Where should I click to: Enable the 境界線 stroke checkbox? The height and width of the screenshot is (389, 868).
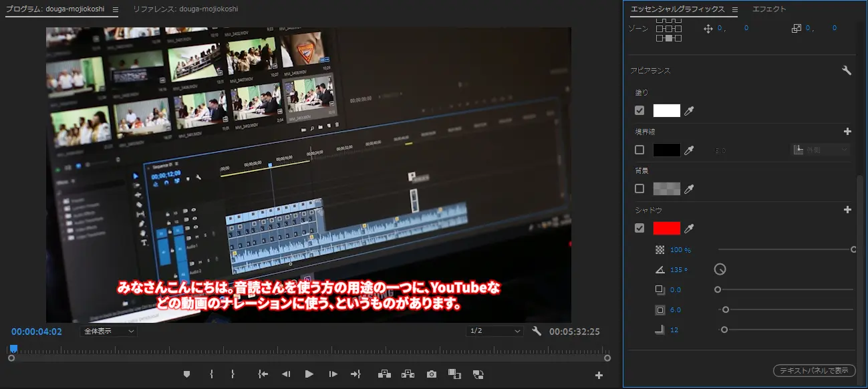tap(639, 149)
